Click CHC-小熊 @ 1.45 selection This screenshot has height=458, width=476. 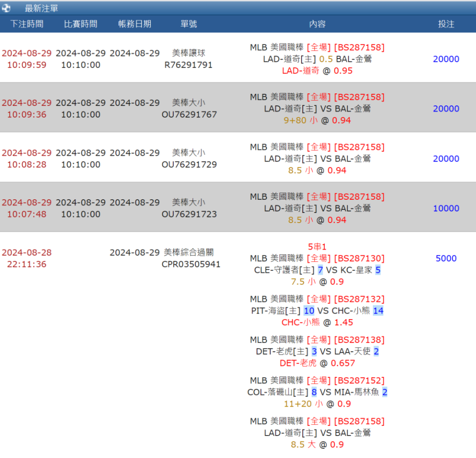coord(317,322)
